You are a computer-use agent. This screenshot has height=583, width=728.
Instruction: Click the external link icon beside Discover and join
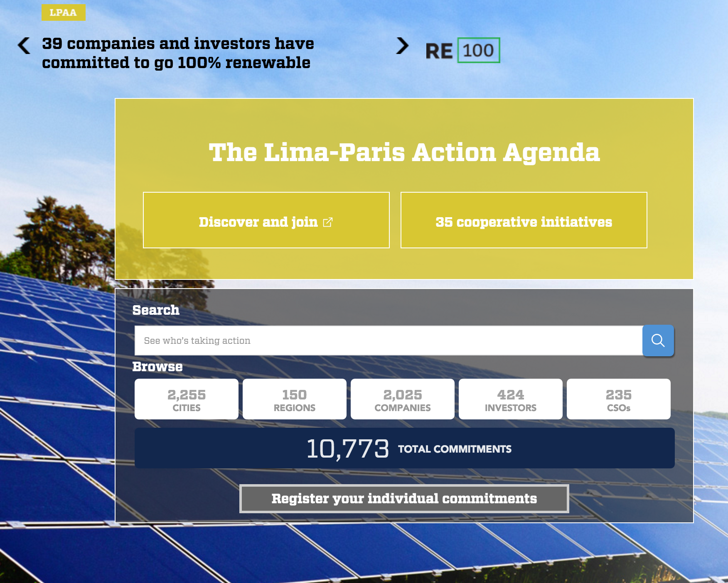[x=328, y=222]
